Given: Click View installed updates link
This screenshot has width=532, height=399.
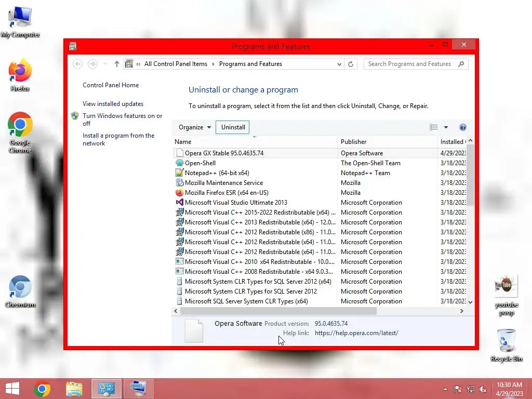Looking at the screenshot, I should [x=113, y=104].
